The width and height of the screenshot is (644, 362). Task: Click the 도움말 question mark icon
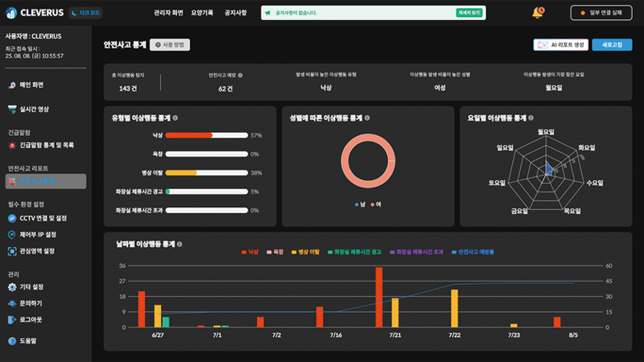tap(12, 341)
